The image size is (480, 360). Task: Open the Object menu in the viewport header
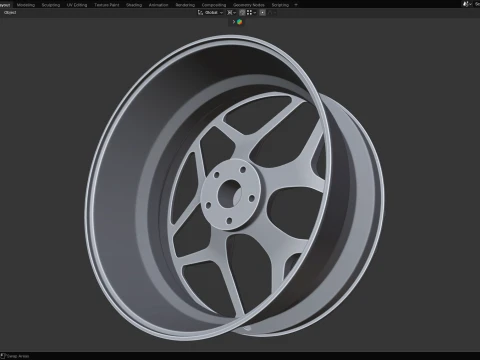pyautogui.click(x=10, y=13)
